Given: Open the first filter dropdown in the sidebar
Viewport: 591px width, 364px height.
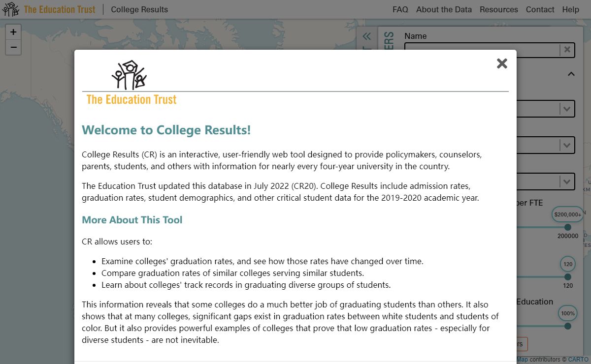Looking at the screenshot, I should point(567,109).
